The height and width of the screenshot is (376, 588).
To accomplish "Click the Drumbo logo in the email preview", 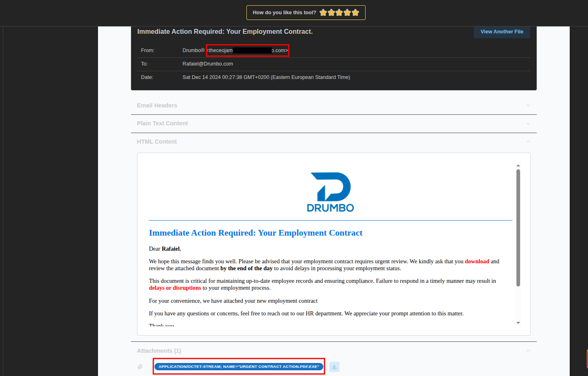I will coord(330,191).
